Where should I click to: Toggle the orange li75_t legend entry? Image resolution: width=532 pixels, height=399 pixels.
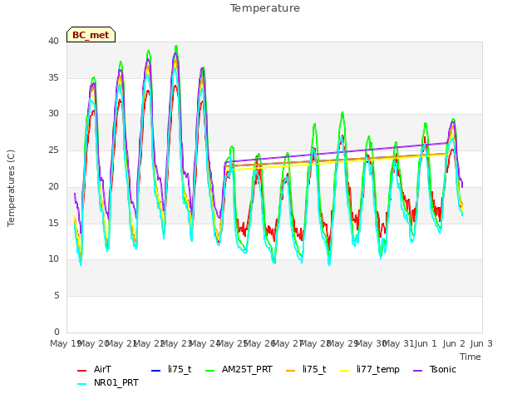point(306,369)
